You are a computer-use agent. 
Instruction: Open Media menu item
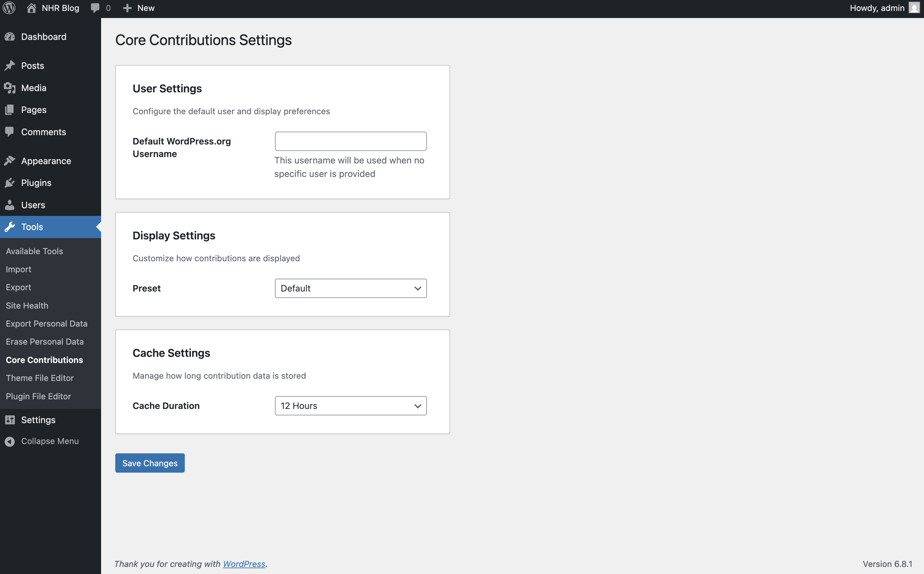coord(51,88)
